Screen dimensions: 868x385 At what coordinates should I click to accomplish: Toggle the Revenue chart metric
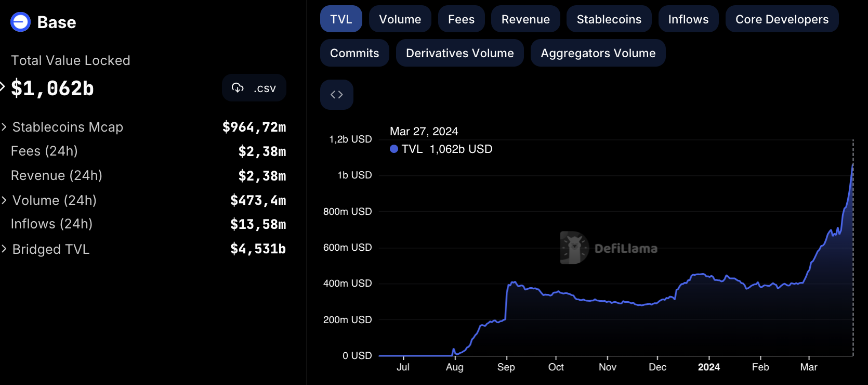525,19
